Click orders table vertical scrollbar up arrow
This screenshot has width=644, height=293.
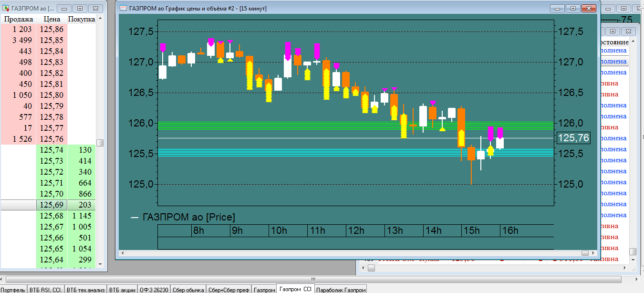click(633, 42)
